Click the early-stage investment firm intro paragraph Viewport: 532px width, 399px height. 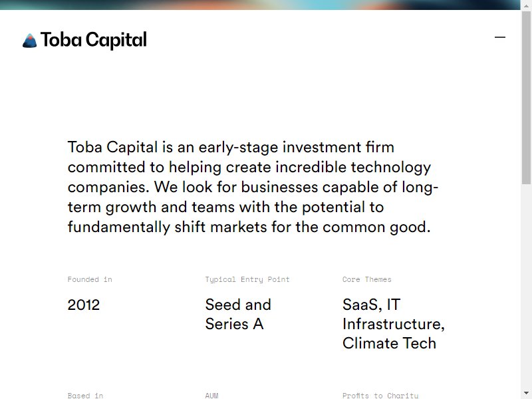253,187
